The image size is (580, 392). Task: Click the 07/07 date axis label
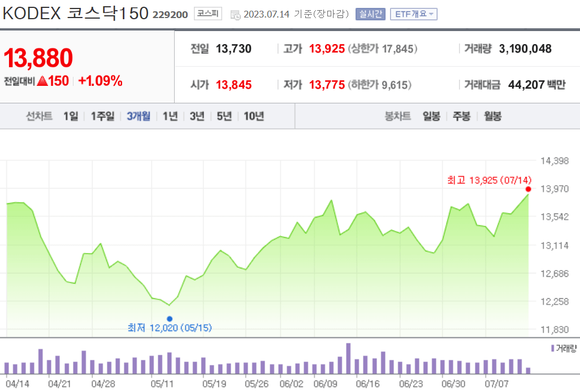(497, 384)
